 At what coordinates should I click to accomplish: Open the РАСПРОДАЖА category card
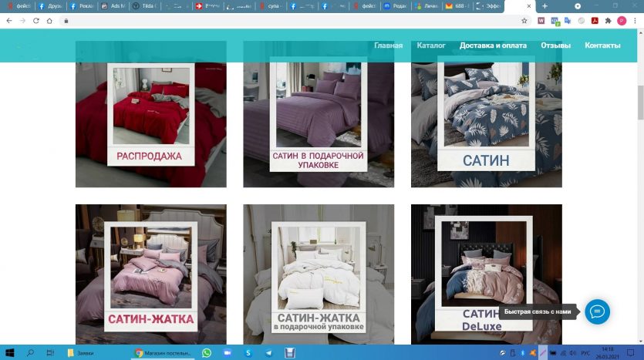point(150,114)
